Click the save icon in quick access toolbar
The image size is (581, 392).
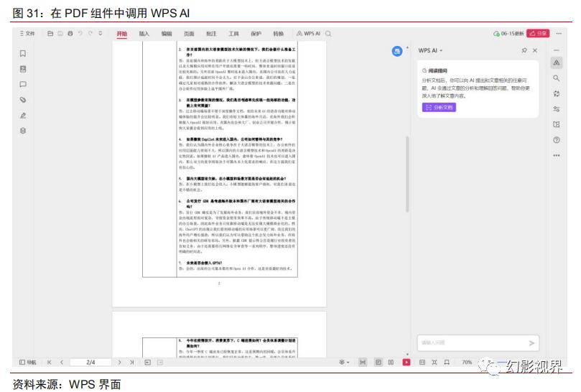click(x=60, y=33)
